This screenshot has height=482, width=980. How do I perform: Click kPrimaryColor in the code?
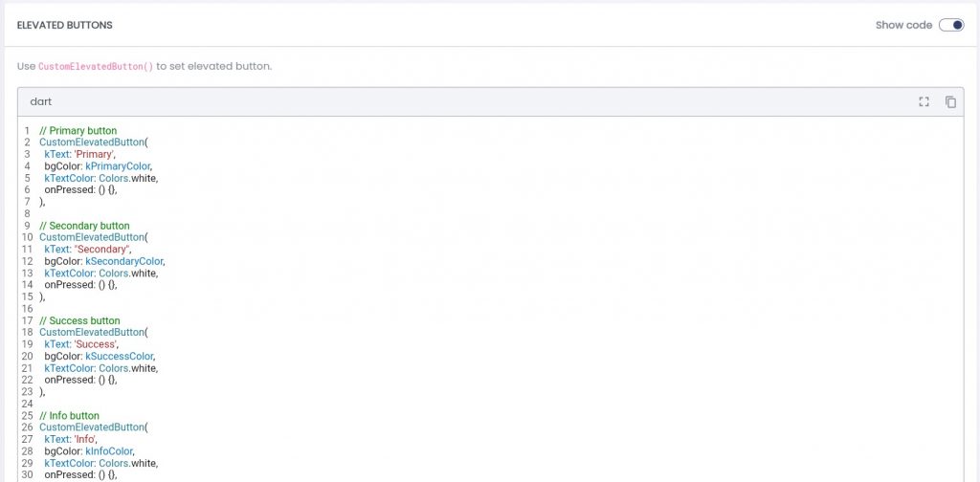pyautogui.click(x=118, y=166)
